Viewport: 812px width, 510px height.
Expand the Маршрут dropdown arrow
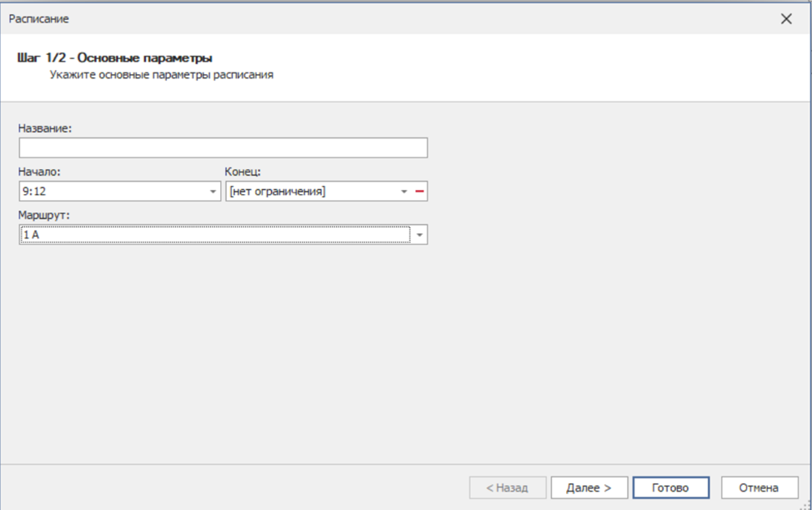click(x=419, y=236)
